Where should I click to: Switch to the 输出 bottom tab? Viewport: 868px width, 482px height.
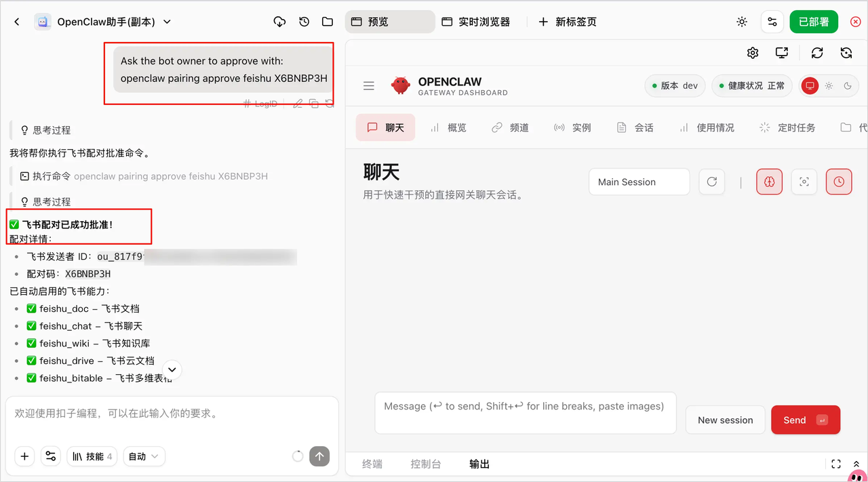tap(479, 464)
